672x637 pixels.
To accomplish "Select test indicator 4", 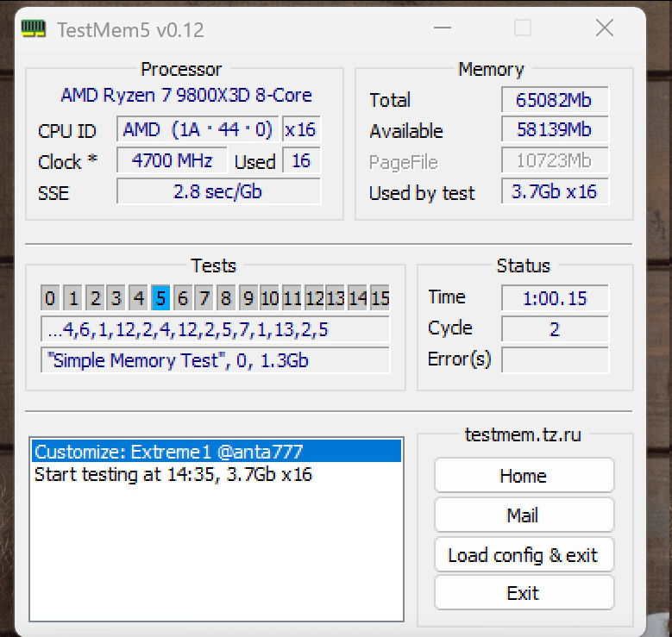I will (x=138, y=297).
